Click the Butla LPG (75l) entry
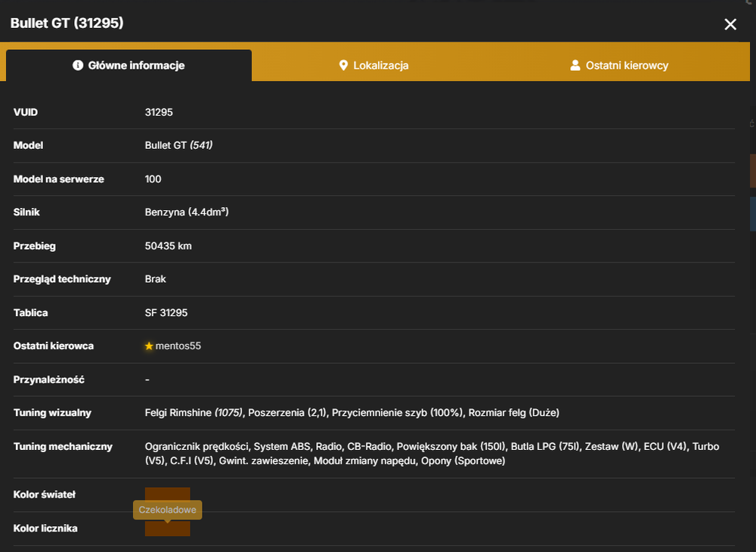Screen dimensions: 756x552 pos(545,446)
